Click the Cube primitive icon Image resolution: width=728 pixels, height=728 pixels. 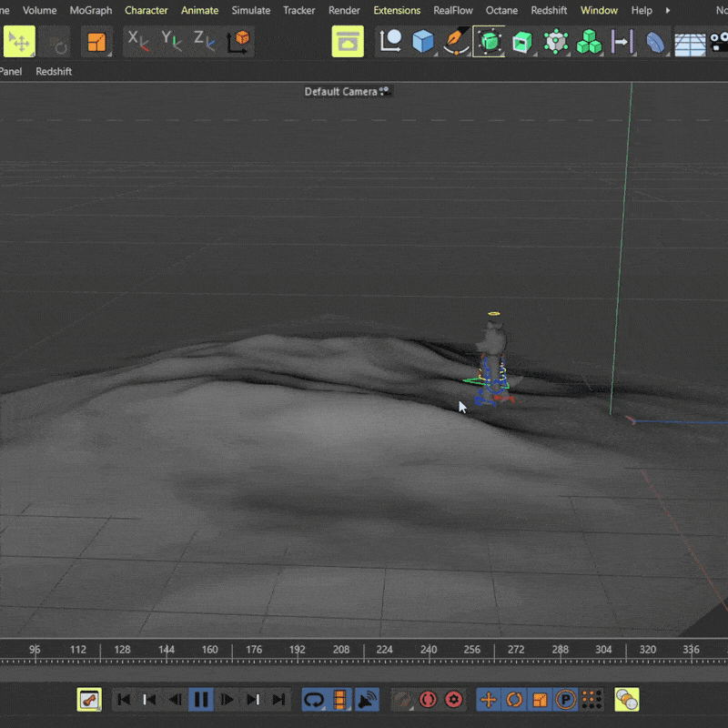pyautogui.click(x=423, y=42)
